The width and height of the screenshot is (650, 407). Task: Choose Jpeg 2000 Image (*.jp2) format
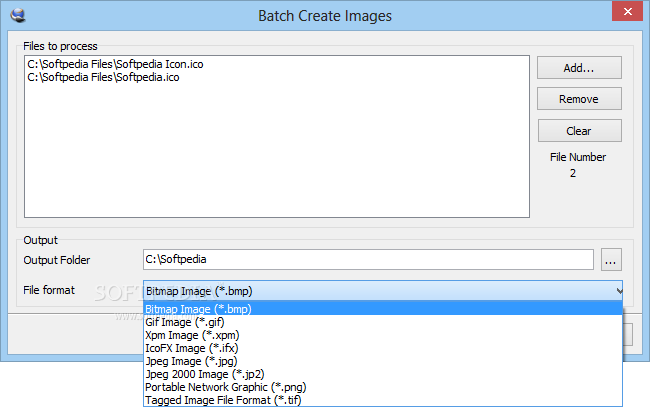click(x=383, y=374)
